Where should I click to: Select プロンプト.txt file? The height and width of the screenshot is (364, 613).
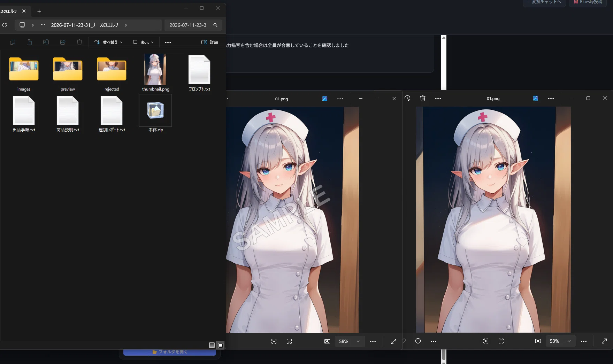tap(199, 73)
